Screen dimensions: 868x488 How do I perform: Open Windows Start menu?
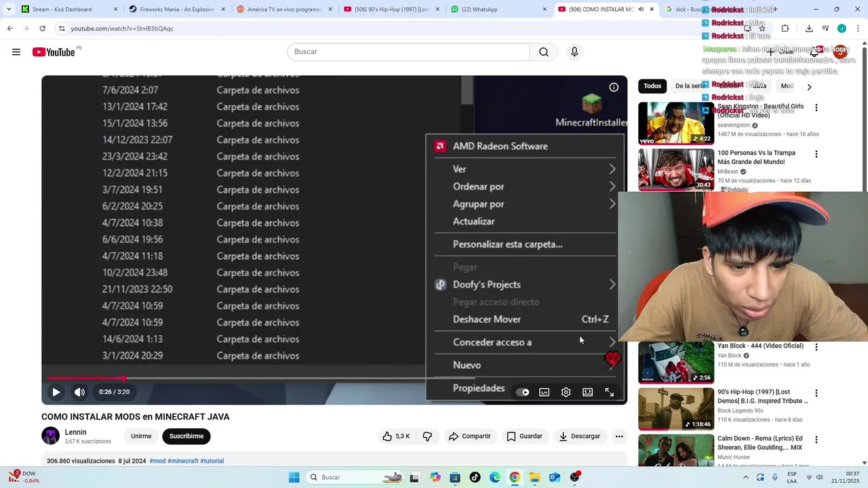[x=294, y=477]
